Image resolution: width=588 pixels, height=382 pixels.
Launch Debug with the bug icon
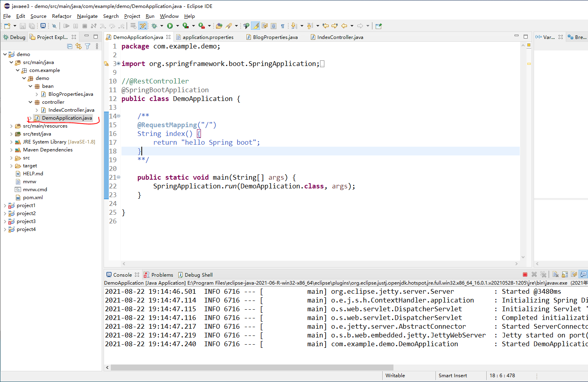tap(154, 26)
